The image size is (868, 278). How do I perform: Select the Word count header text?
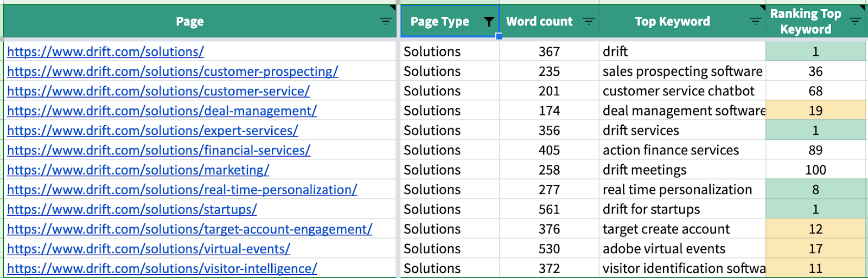539,22
